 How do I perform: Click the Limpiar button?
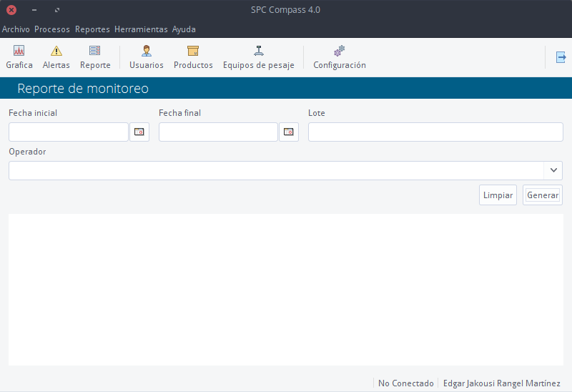pos(498,195)
